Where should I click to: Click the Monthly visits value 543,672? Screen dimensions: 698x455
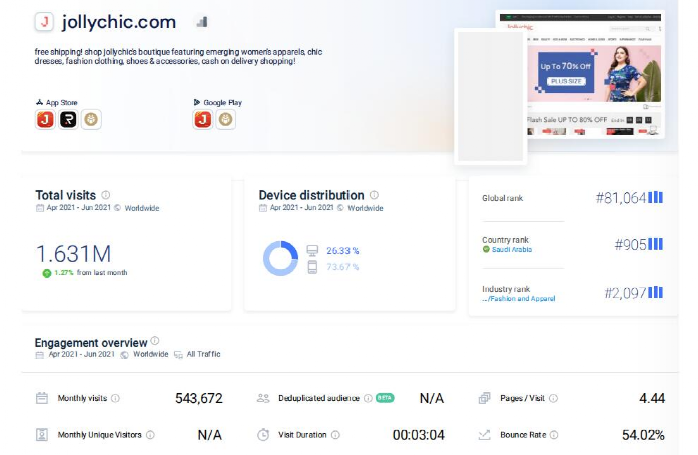click(199, 398)
